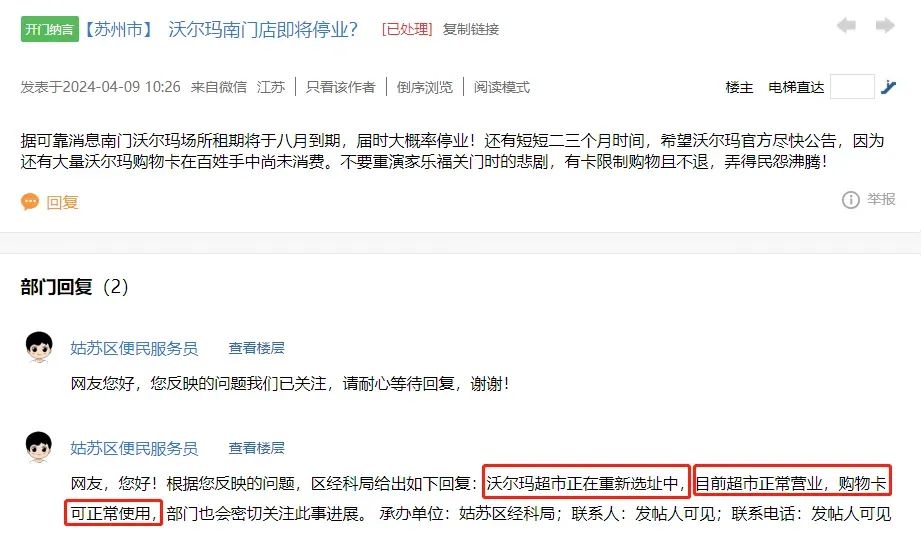
Task: Click the 举报 report text link
Action: (881, 199)
